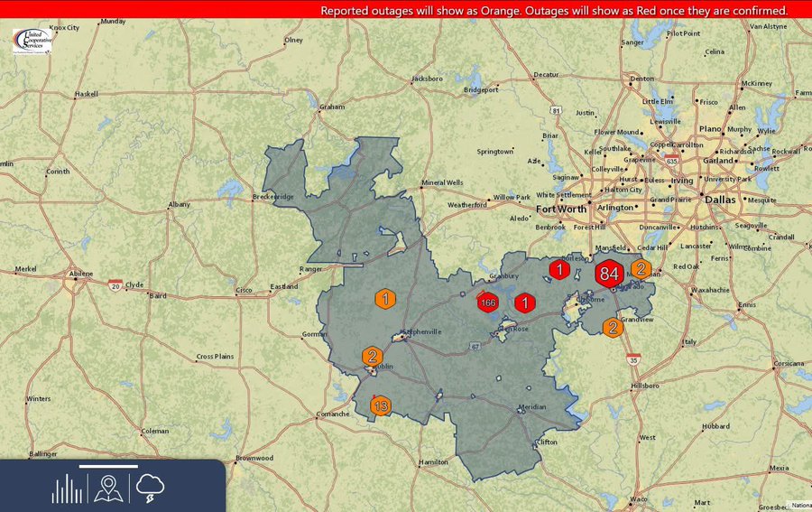
Task: Click the map attribution text in corner
Action: (x=800, y=506)
